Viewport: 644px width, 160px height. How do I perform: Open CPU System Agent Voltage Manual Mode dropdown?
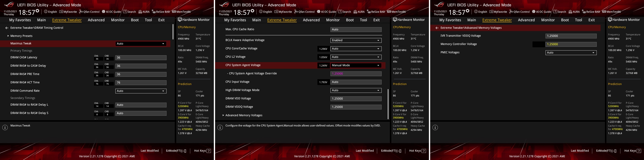pos(356,65)
